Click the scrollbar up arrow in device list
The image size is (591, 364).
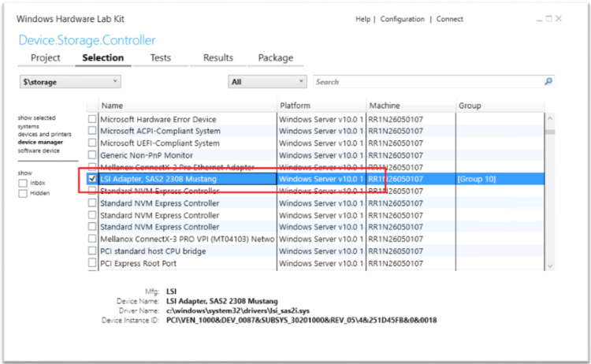tap(550, 120)
